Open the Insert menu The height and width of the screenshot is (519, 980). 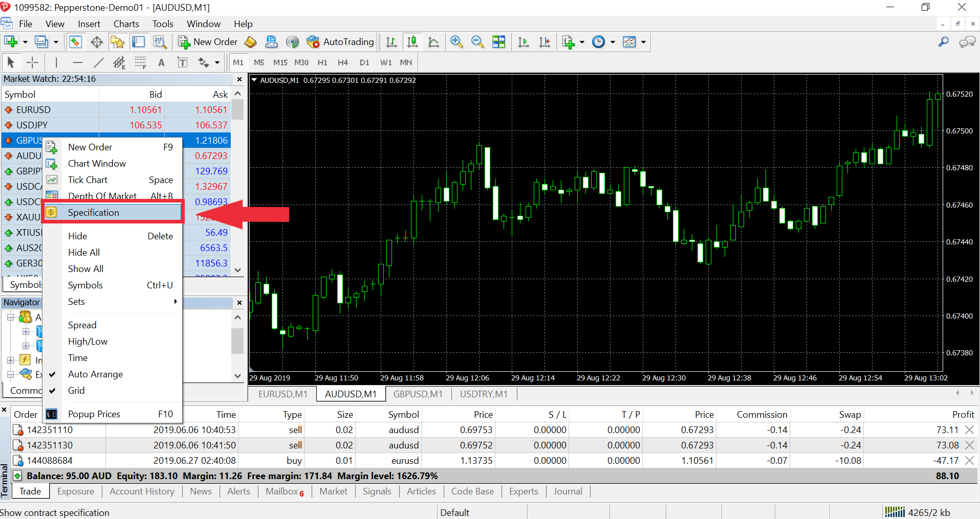(x=89, y=24)
